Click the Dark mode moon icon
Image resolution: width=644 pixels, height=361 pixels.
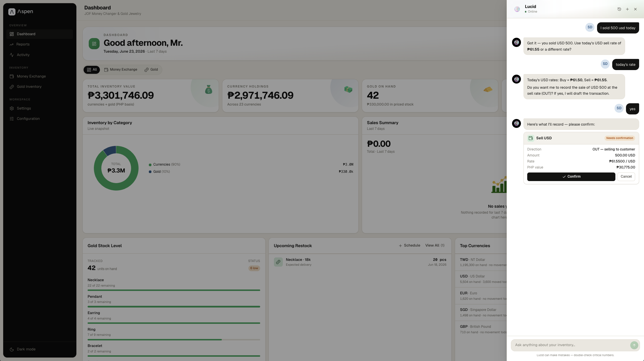(12, 350)
